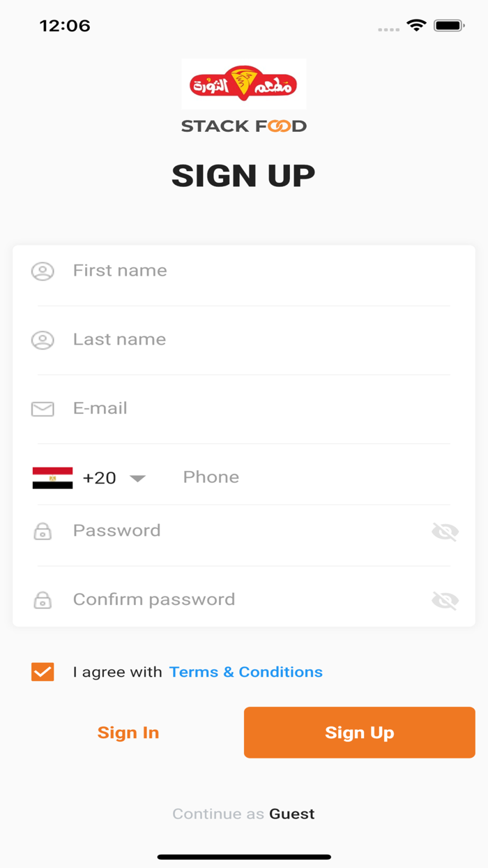
Task: Click the Password lock icon
Action: click(x=43, y=532)
